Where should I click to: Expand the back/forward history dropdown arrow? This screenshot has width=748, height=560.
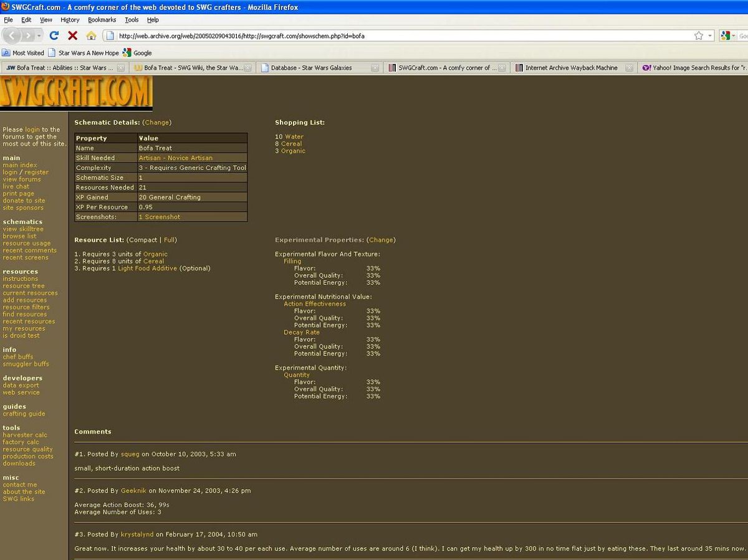point(40,36)
